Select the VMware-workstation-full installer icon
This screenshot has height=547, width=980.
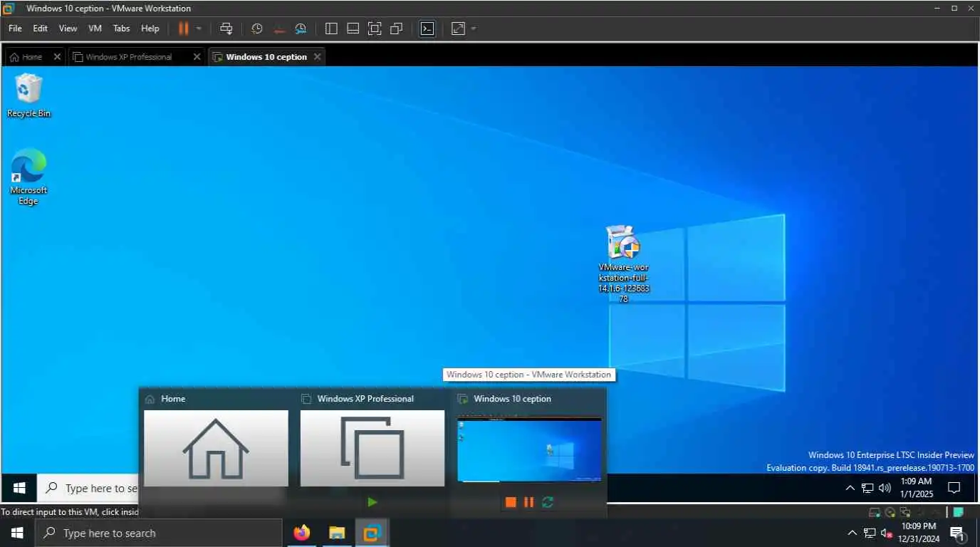pos(624,264)
